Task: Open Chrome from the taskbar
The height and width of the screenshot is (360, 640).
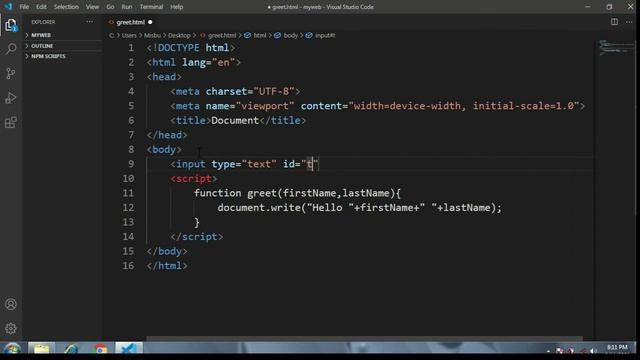Action: [100, 349]
